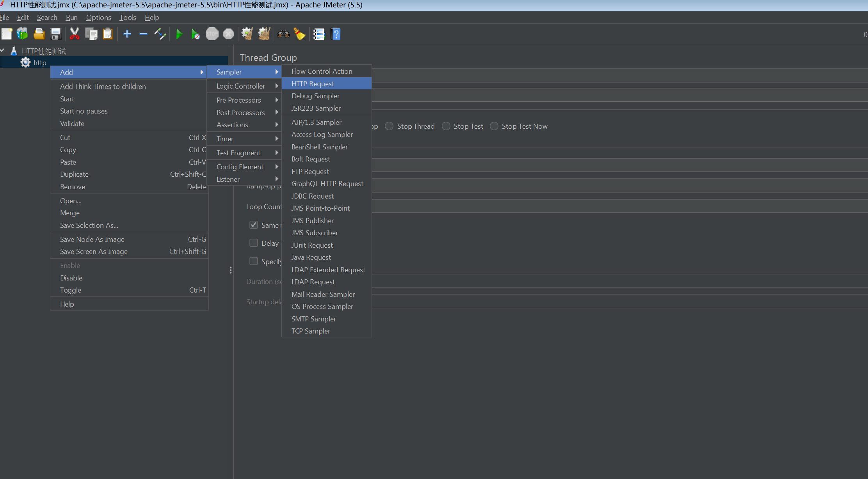Click the Help question mark icon
868x479 pixels.
336,34
